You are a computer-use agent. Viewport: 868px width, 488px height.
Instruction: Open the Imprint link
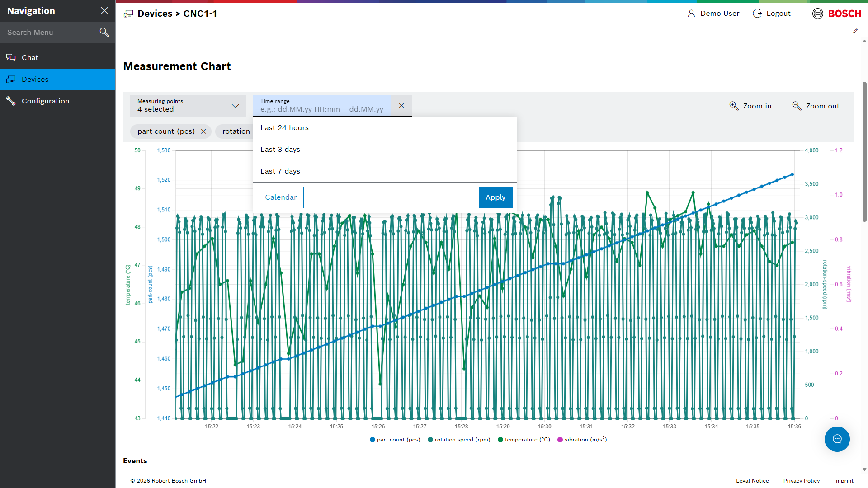pyautogui.click(x=844, y=481)
